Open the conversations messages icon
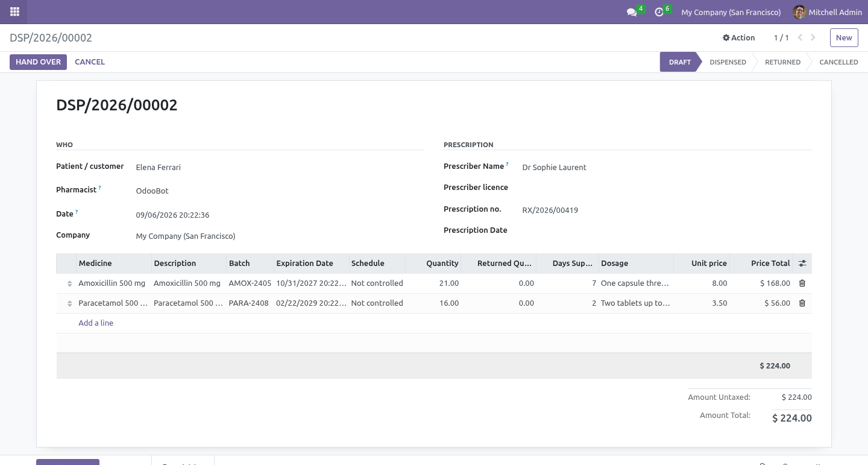868x465 pixels. pos(632,12)
